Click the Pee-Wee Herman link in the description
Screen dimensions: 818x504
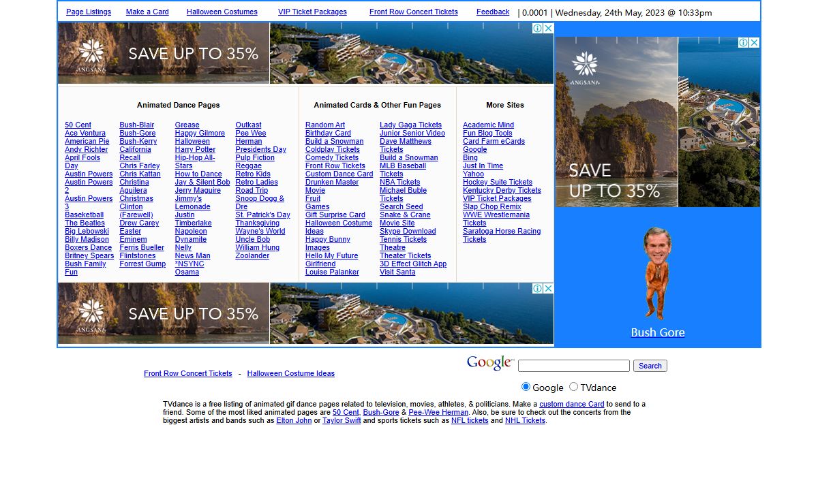(x=438, y=412)
